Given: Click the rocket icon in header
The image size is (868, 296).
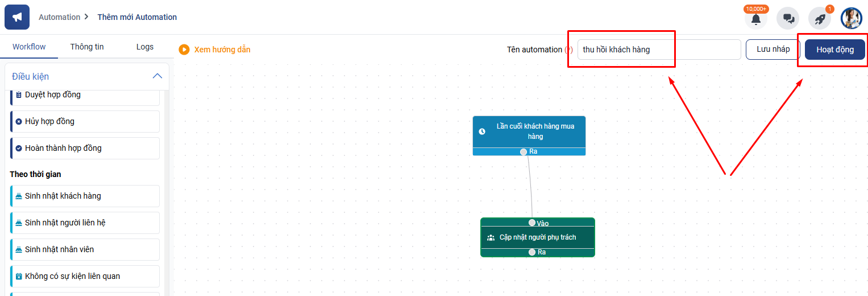Looking at the screenshot, I should point(820,19).
